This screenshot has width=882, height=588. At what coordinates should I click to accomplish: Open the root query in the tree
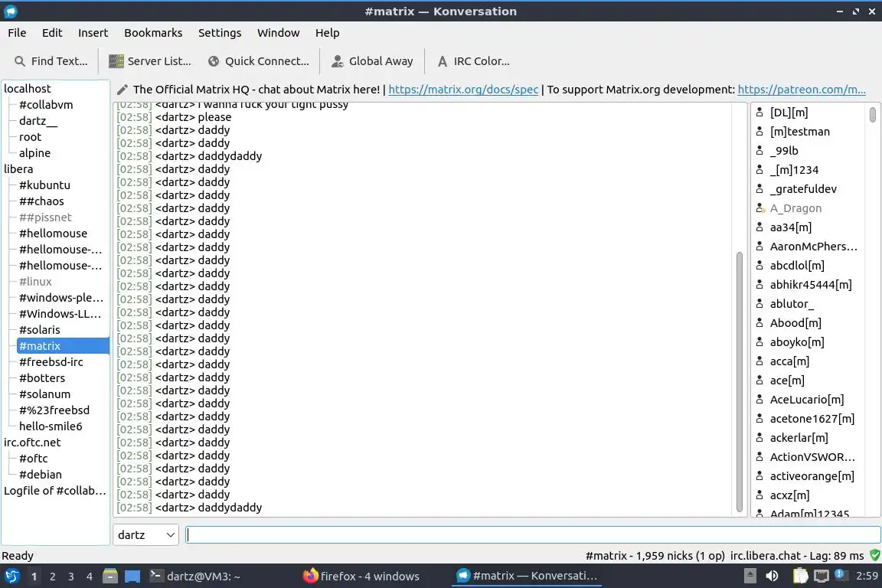tap(31, 137)
